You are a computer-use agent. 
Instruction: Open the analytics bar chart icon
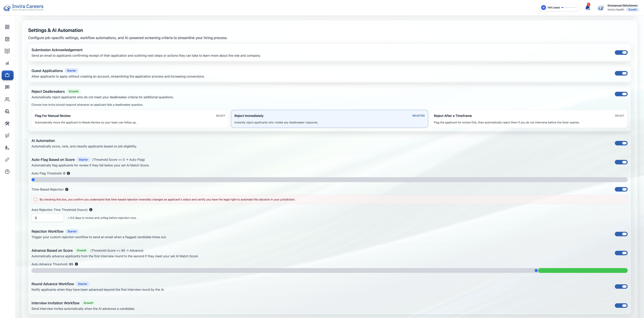7,63
